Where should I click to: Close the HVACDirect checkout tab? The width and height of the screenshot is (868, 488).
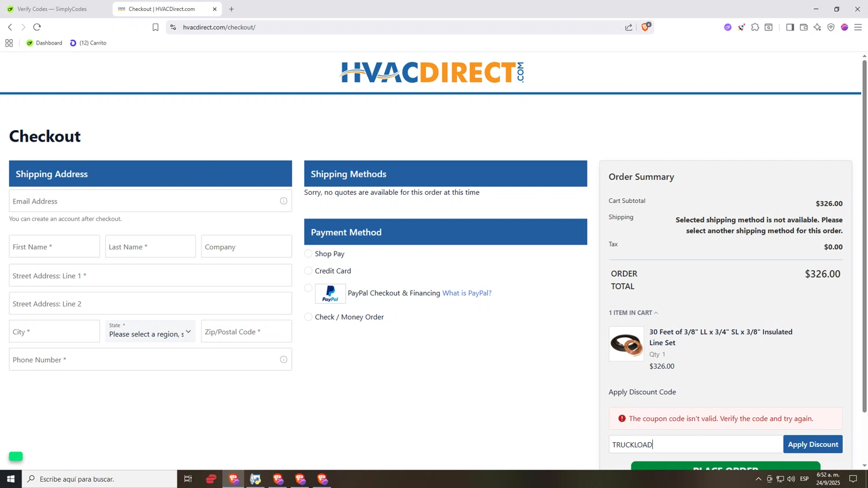215,9
